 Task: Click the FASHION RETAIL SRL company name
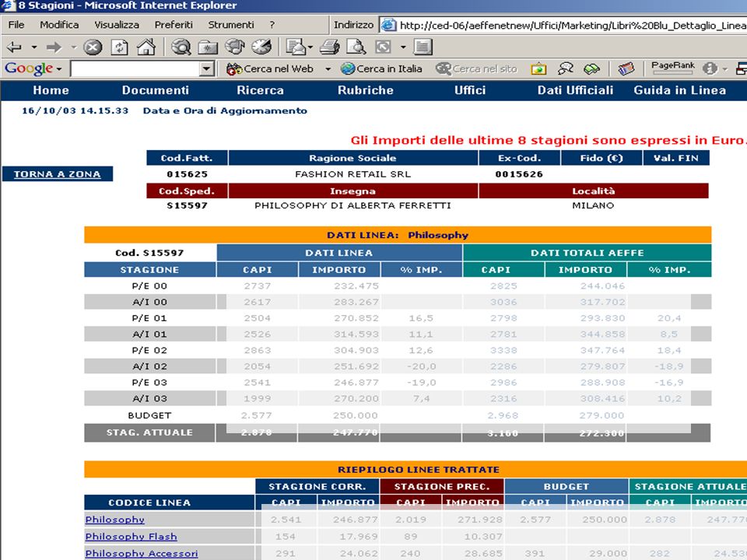tap(352, 174)
